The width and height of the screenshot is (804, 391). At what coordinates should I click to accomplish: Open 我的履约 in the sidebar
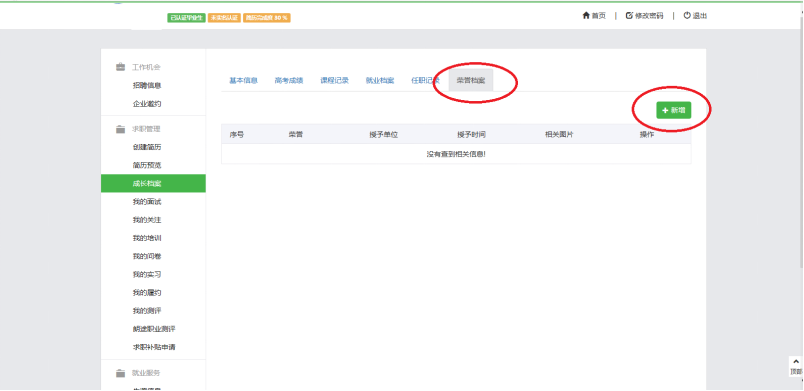(147, 293)
